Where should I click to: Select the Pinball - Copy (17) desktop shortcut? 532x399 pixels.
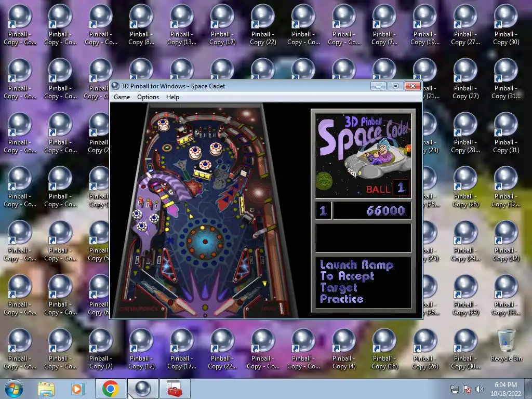[x=222, y=24]
